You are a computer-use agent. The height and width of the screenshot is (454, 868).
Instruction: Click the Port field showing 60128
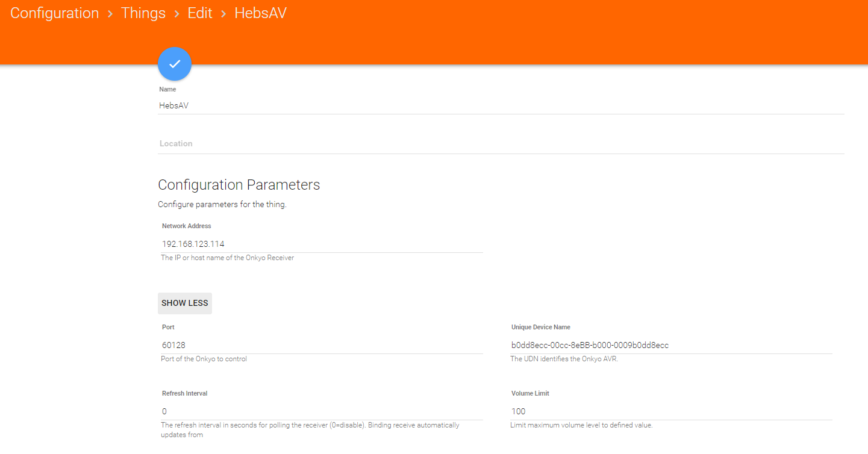[x=322, y=345]
